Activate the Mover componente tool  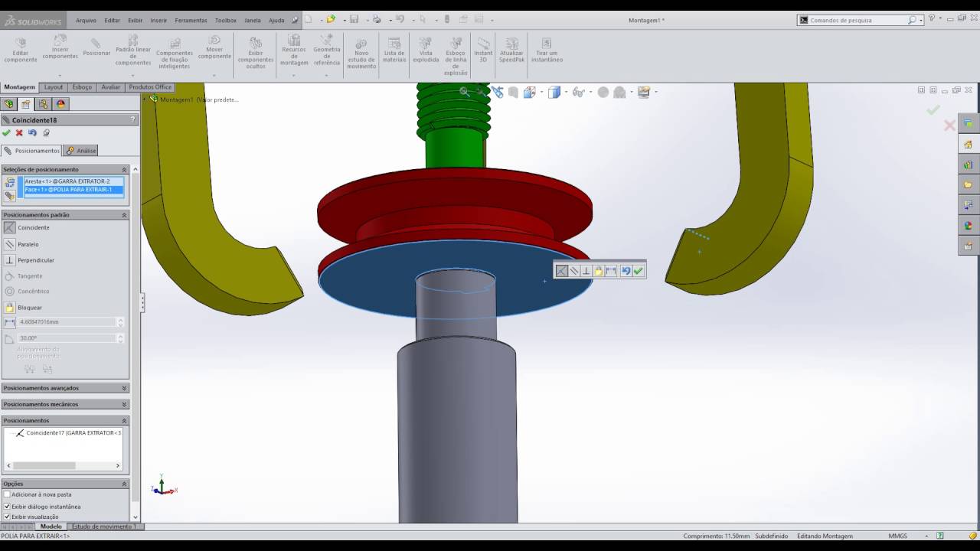tap(214, 47)
